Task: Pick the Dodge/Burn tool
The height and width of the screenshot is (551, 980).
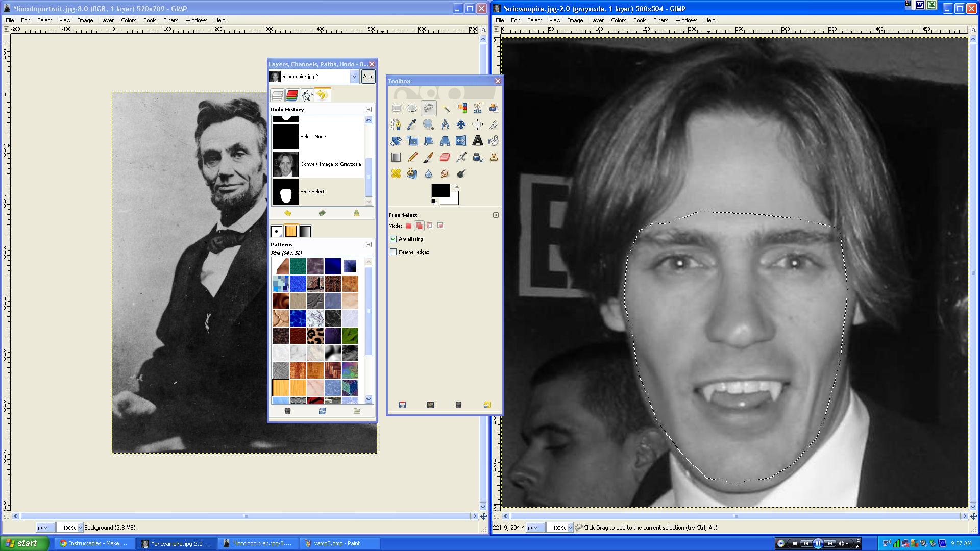Action: click(x=461, y=173)
